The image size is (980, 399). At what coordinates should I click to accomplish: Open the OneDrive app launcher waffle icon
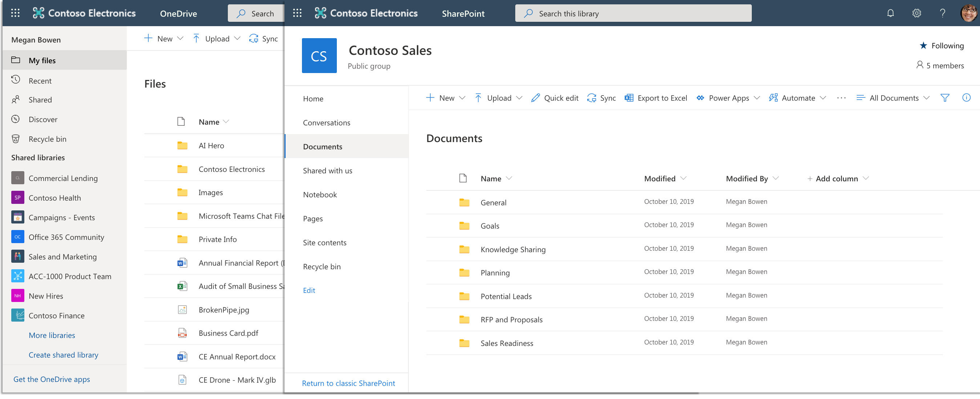(15, 13)
